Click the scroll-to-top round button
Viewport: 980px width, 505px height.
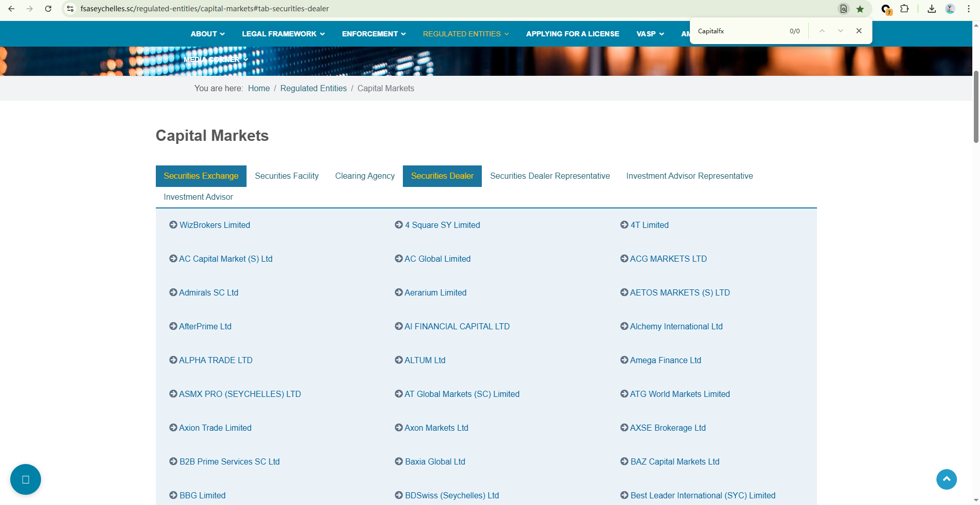[947, 479]
